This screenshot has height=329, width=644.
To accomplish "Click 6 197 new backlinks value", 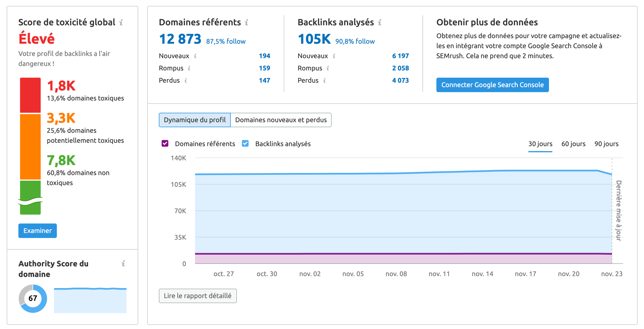I will pos(400,56).
